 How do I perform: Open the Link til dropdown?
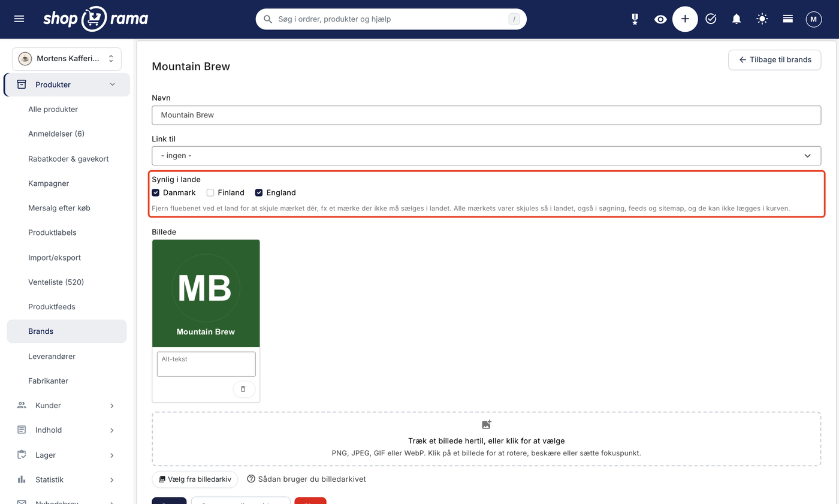(486, 156)
